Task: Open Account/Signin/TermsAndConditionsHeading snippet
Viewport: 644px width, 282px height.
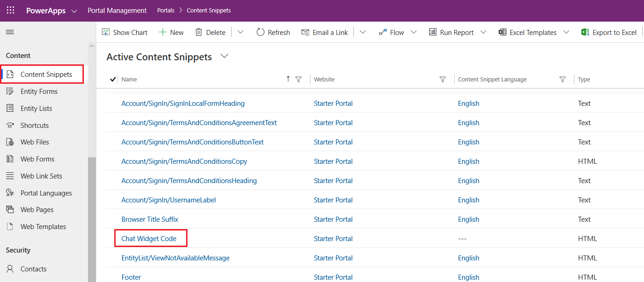Action: coord(189,181)
